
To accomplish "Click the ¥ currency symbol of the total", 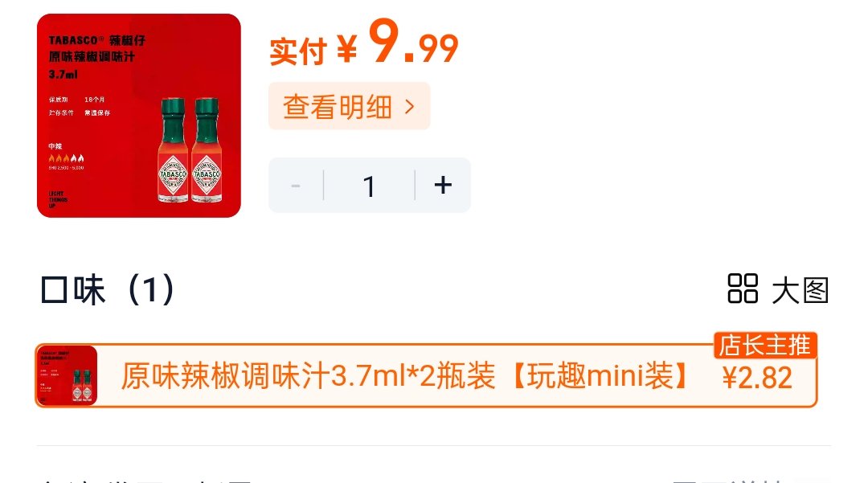I will point(347,49).
